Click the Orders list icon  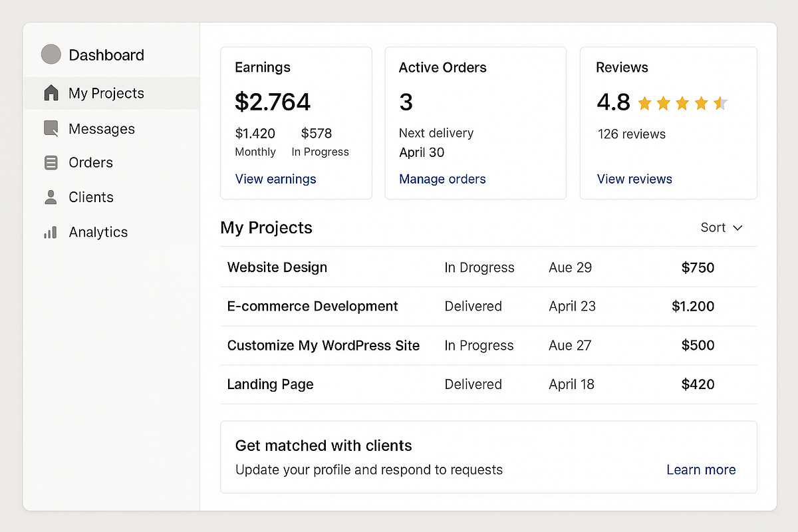pos(51,163)
